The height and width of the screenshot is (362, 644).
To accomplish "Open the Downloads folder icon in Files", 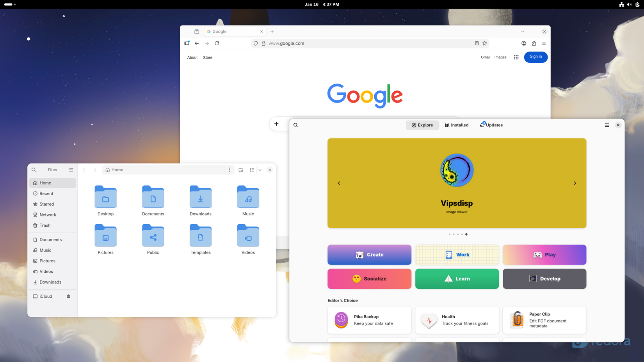I will 201,197.
